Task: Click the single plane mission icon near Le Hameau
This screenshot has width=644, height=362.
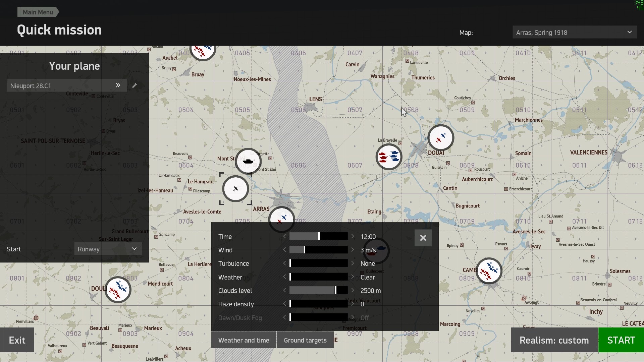Action: coord(235,189)
